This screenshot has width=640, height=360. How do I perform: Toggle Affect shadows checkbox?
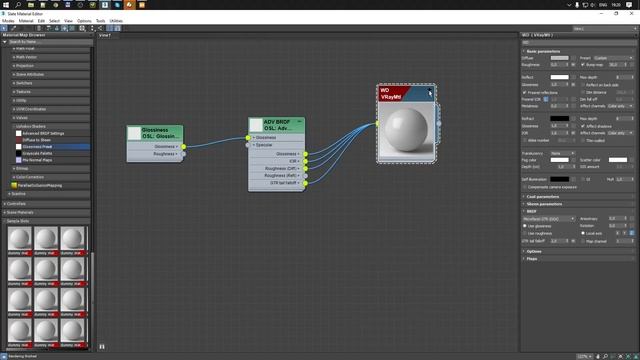[583, 126]
